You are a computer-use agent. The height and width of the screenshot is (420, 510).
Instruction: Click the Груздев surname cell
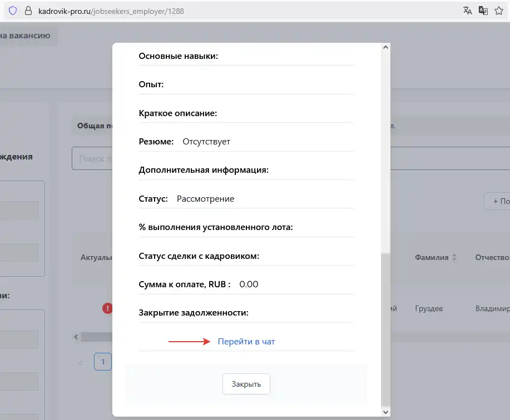429,308
